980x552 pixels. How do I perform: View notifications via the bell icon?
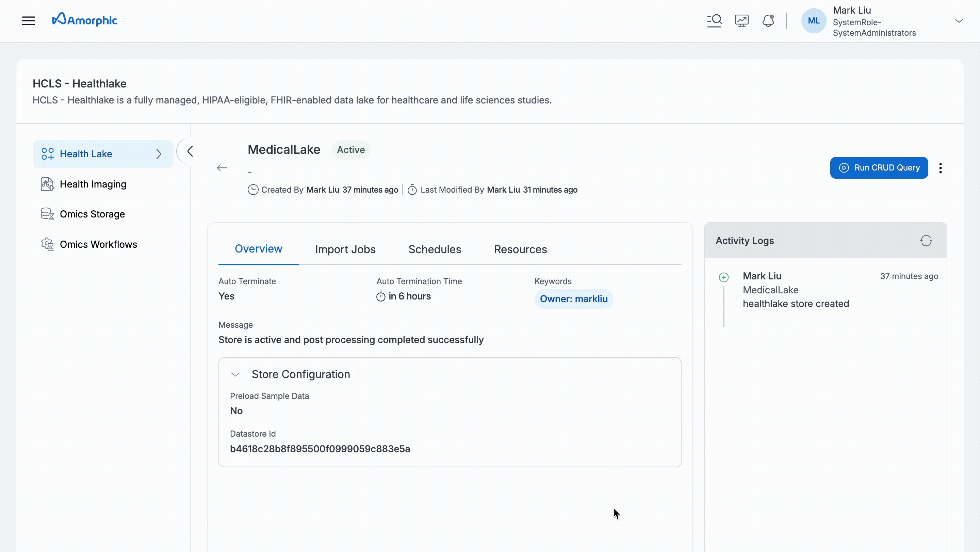[x=768, y=20]
